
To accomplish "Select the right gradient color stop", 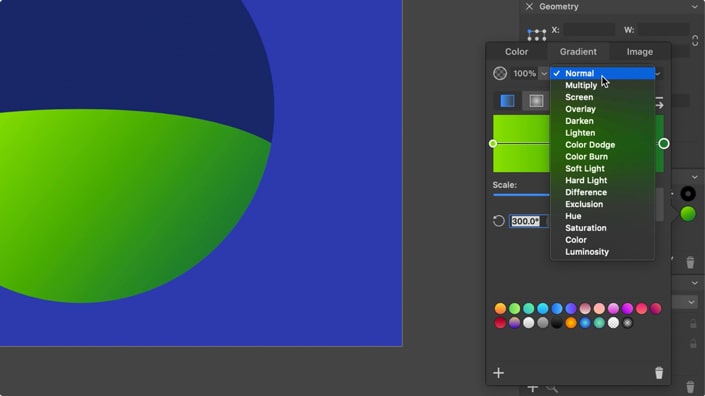I will coord(664,143).
